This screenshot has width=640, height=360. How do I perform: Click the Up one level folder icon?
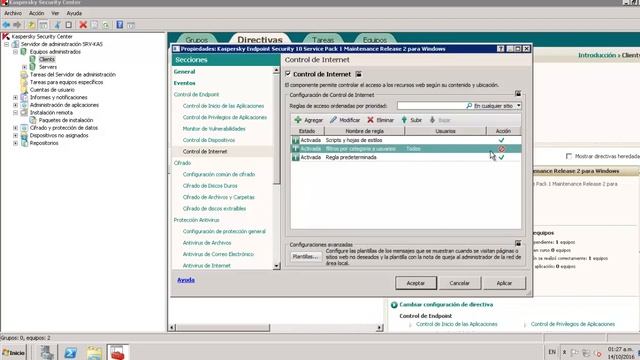[x=31, y=25]
